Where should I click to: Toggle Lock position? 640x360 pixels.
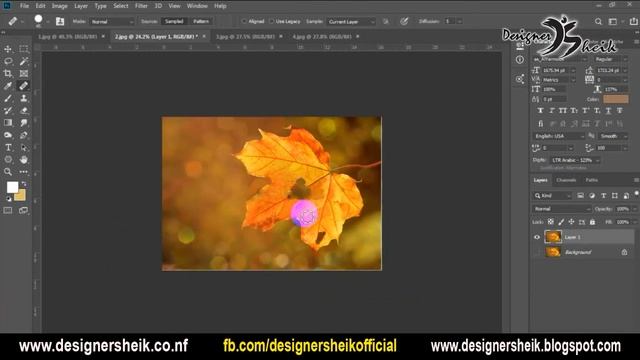point(571,222)
